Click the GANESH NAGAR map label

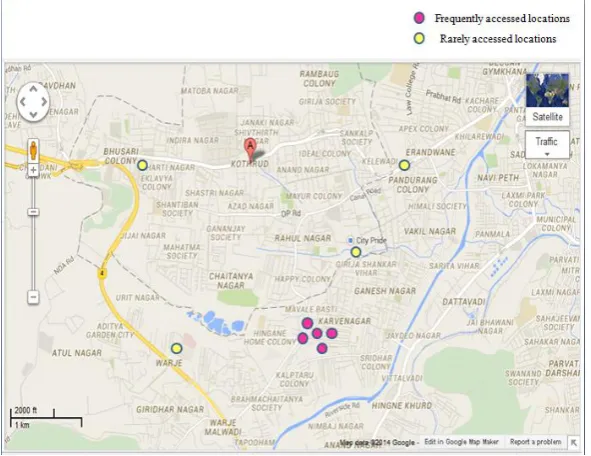pyautogui.click(x=385, y=291)
